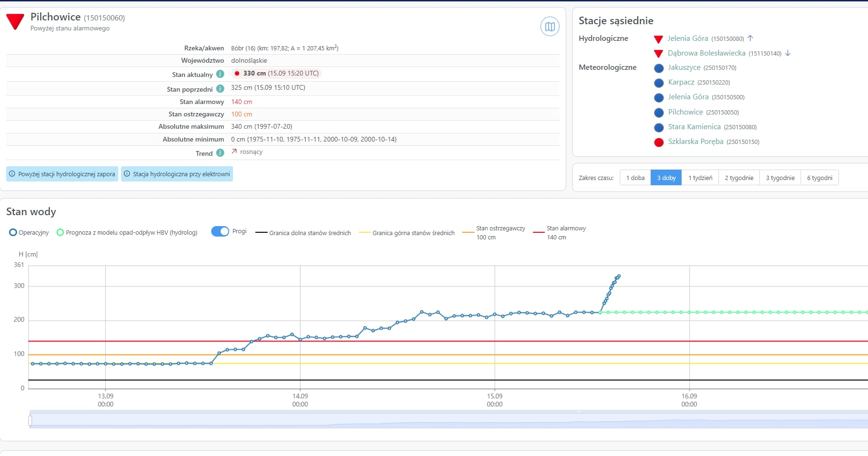Toggle the Prognoza HBV model series
The height and width of the screenshot is (456, 868).
tap(127, 233)
